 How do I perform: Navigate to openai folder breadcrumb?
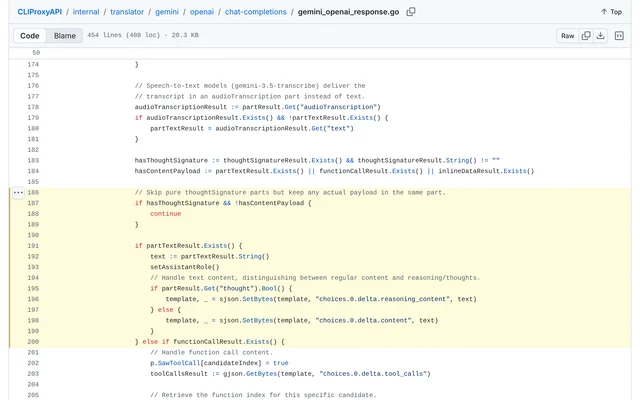[x=202, y=12]
